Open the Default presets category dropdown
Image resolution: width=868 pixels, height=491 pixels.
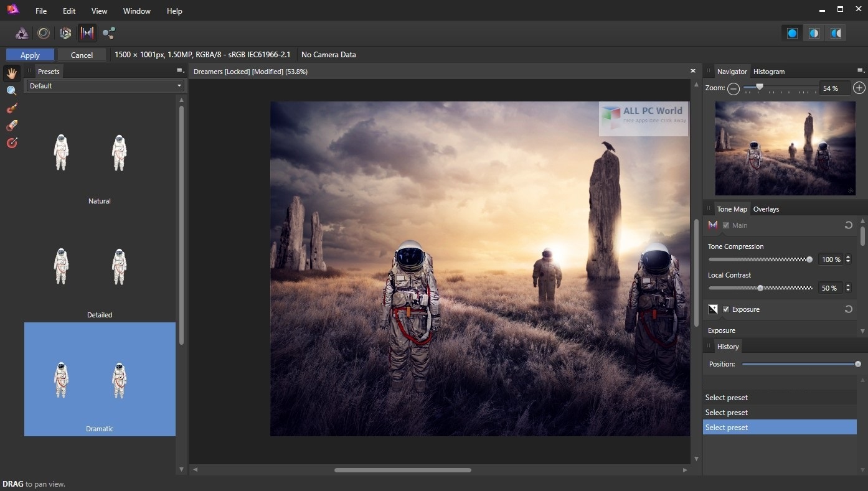pyautogui.click(x=104, y=86)
